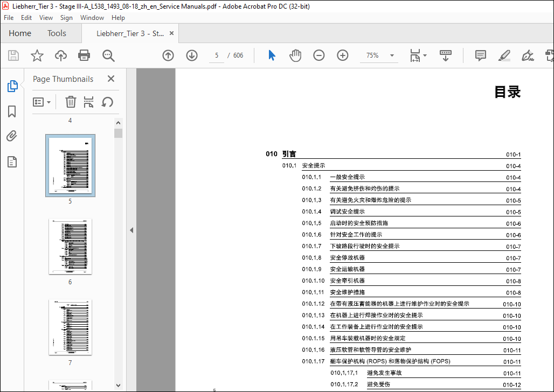Add a comment with speech bubble icon

(x=481, y=55)
